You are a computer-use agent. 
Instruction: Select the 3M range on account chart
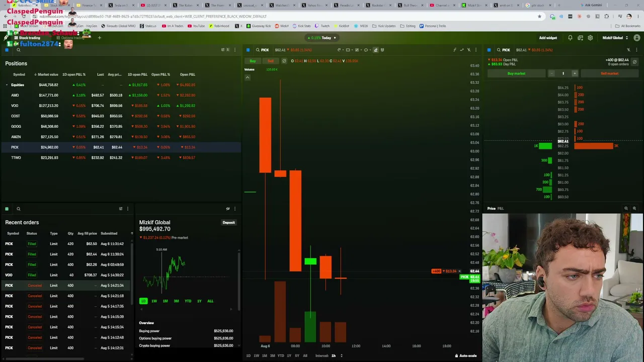176,301
